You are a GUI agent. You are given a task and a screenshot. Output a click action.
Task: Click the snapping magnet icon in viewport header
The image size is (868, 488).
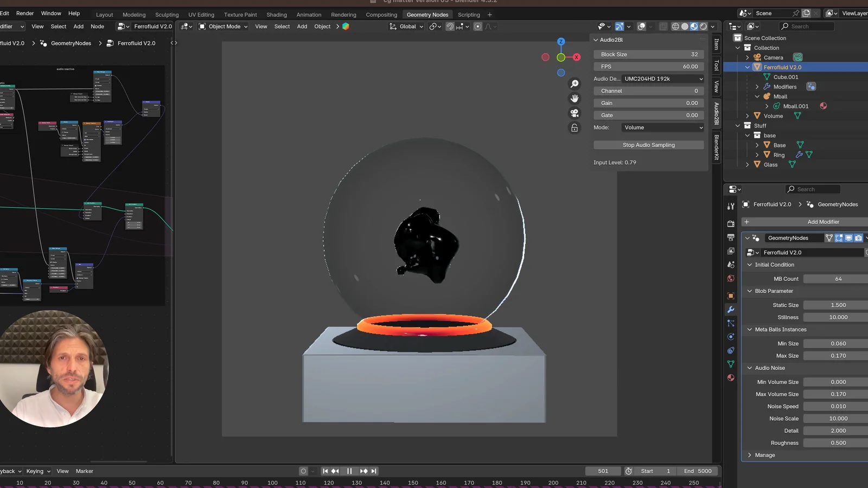[450, 26]
